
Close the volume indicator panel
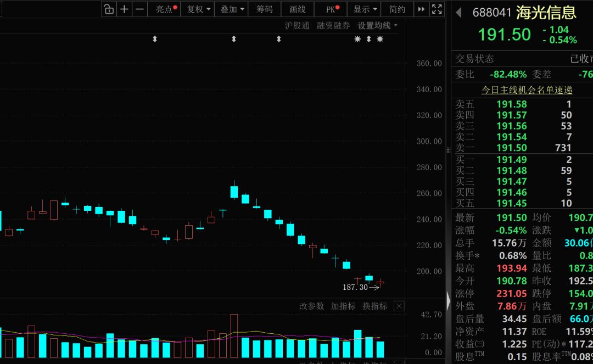pyautogui.click(x=399, y=306)
